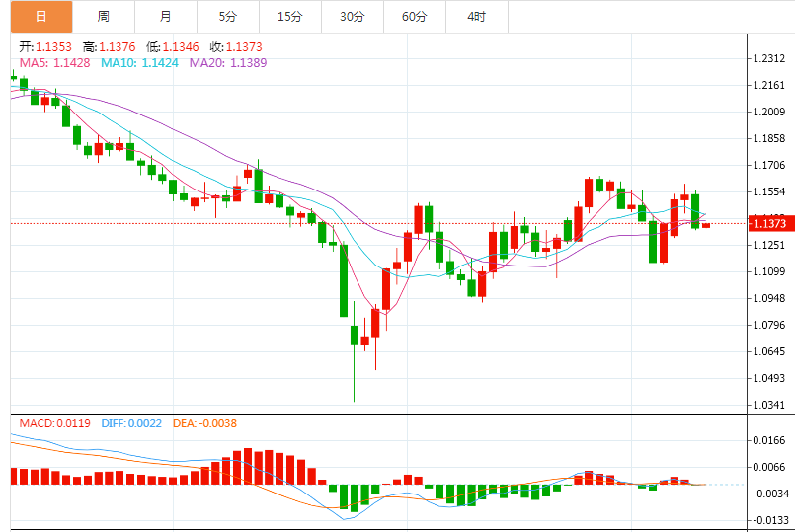Click the 1.0341 price axis label
795x532 pixels.
point(769,405)
